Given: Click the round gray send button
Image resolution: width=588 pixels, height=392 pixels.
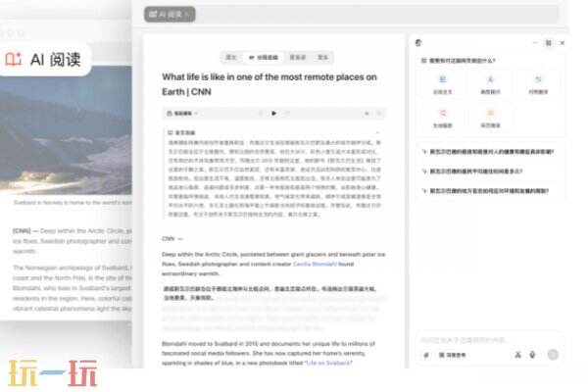Looking at the screenshot, I should [553, 355].
